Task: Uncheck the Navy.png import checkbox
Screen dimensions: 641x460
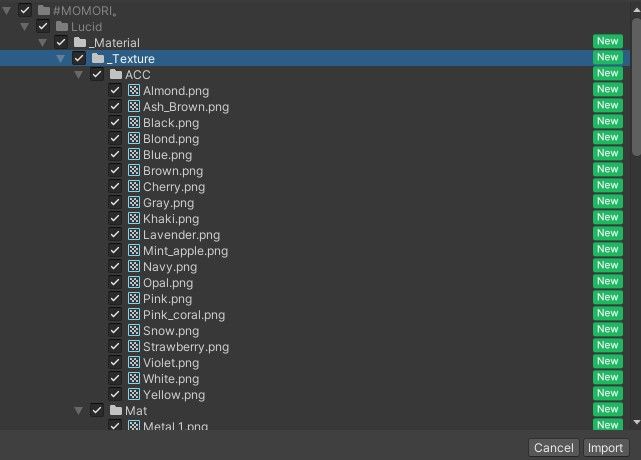Action: 115,266
